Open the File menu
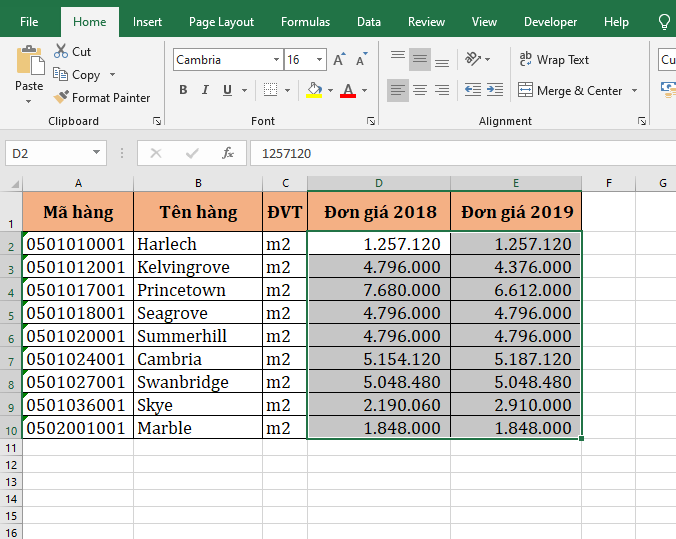Screen dimensions: 676x539 coord(29,21)
